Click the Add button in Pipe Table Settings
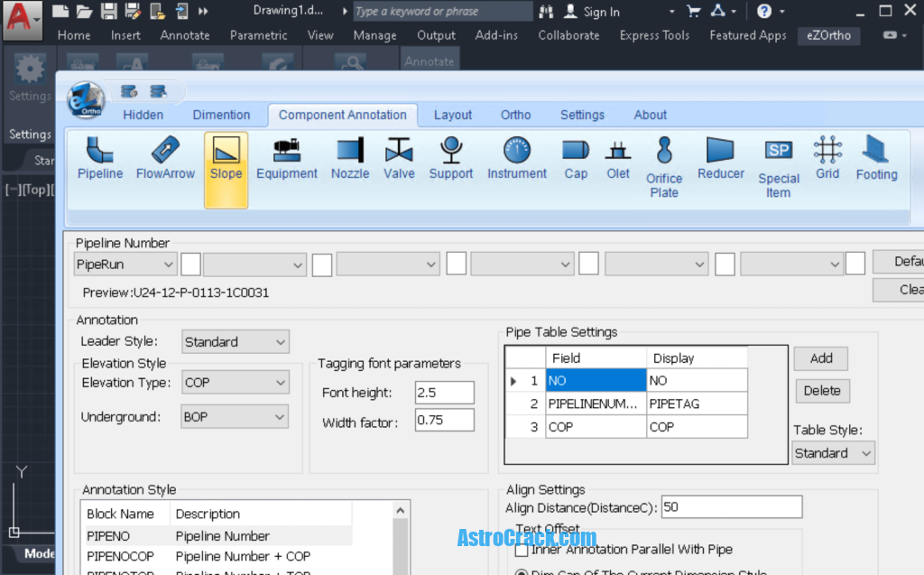 tap(820, 358)
